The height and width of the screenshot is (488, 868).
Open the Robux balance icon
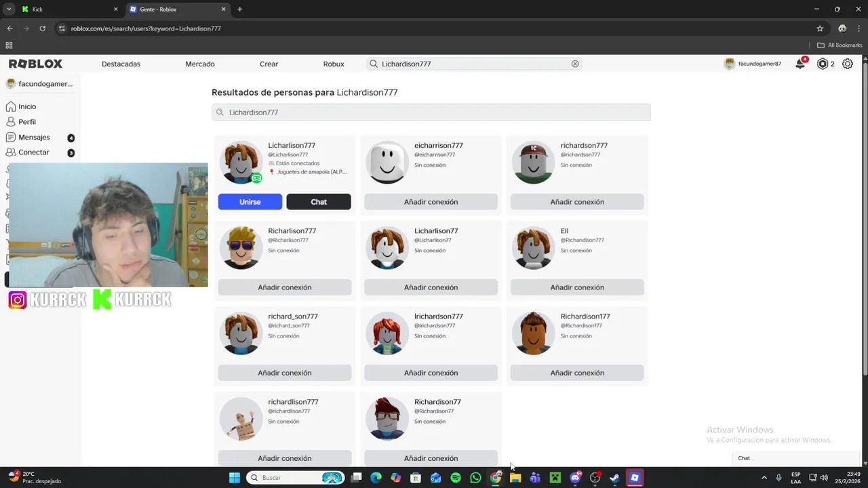823,64
